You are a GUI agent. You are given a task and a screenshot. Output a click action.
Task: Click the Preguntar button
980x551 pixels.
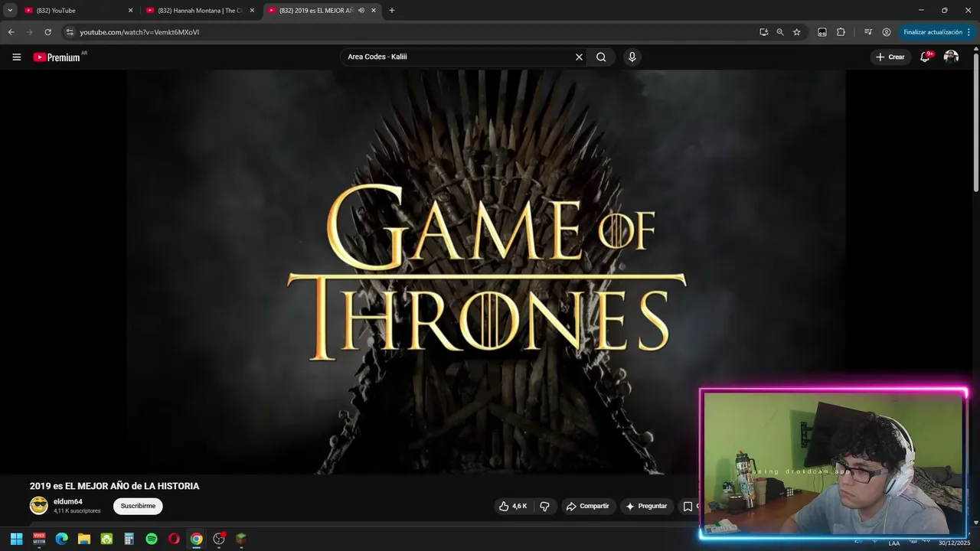pos(646,506)
